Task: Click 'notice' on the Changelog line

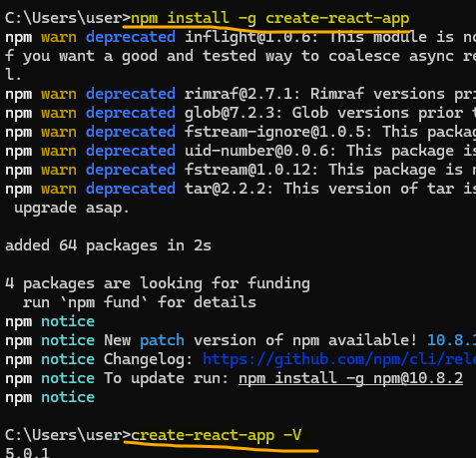Action: tap(68, 359)
